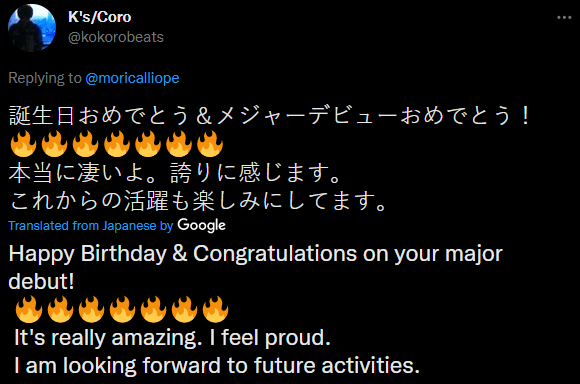Click the Translated from Japanese by link

pos(91,226)
